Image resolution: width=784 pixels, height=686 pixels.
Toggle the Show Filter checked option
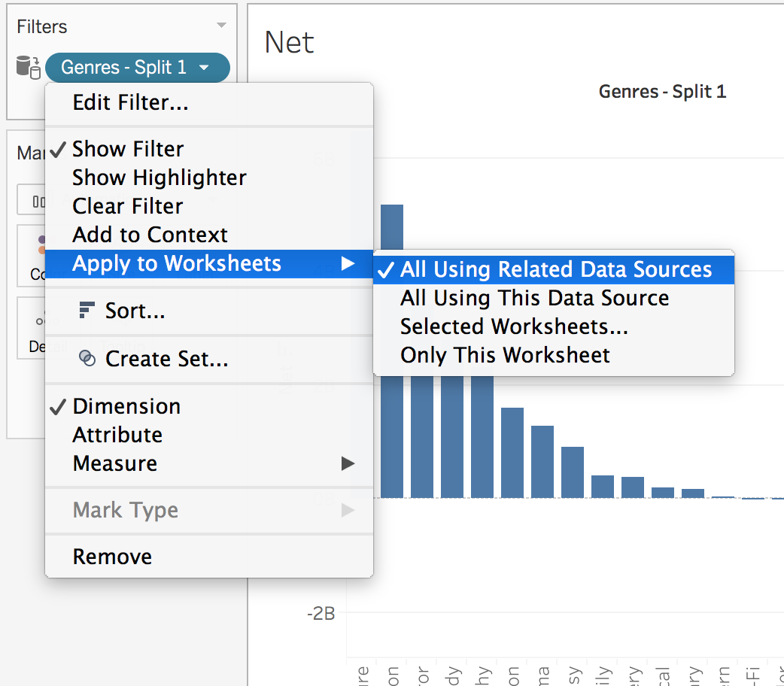(x=127, y=149)
